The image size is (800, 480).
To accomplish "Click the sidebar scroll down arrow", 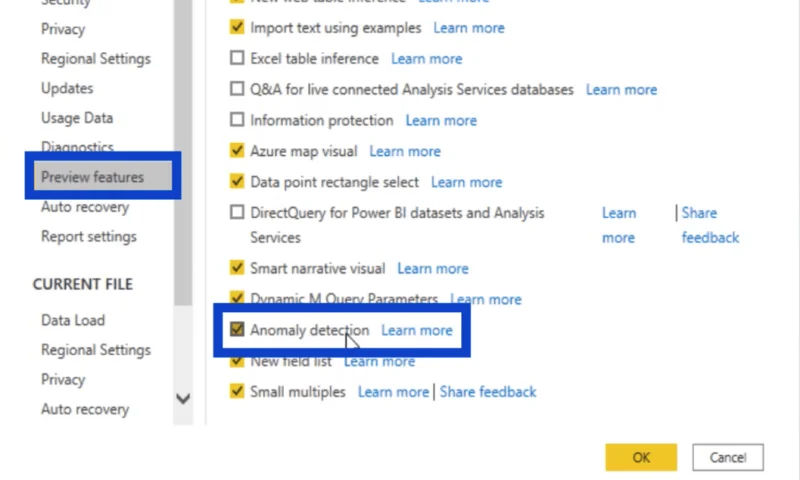I will 183,398.
